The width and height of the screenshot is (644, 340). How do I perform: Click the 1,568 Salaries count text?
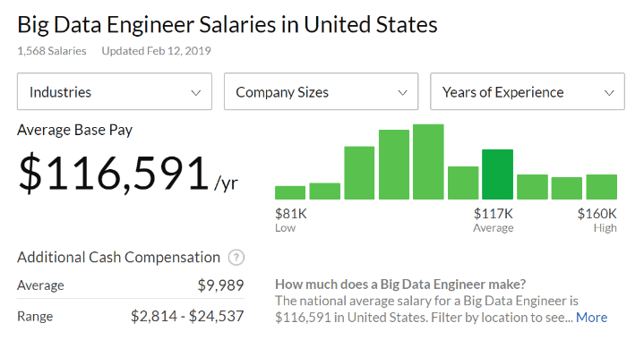[x=52, y=51]
